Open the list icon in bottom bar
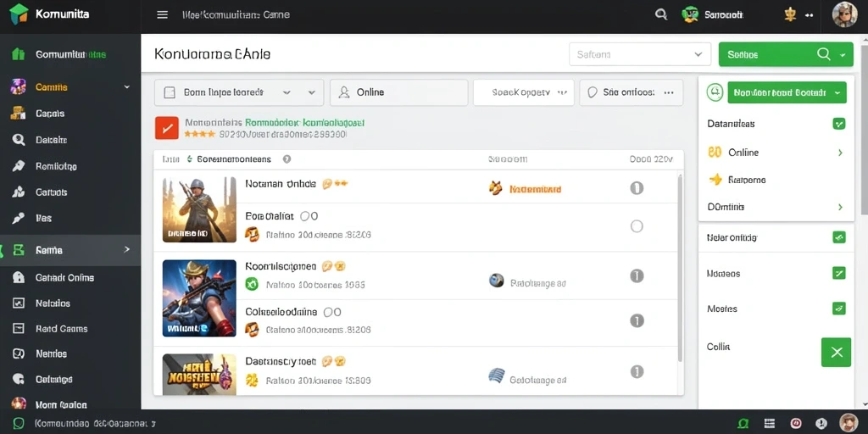Viewport: 868px width, 434px height. point(770,424)
